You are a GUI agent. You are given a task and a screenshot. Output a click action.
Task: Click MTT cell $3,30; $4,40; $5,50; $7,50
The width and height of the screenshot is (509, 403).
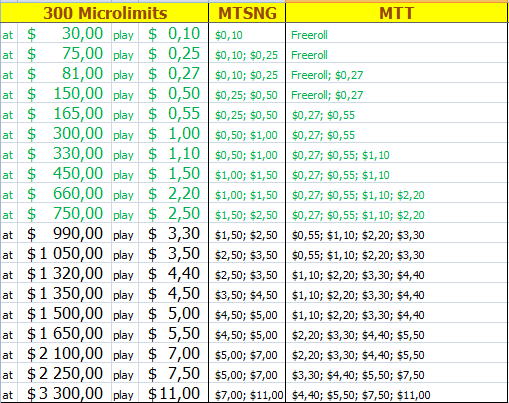point(396,373)
